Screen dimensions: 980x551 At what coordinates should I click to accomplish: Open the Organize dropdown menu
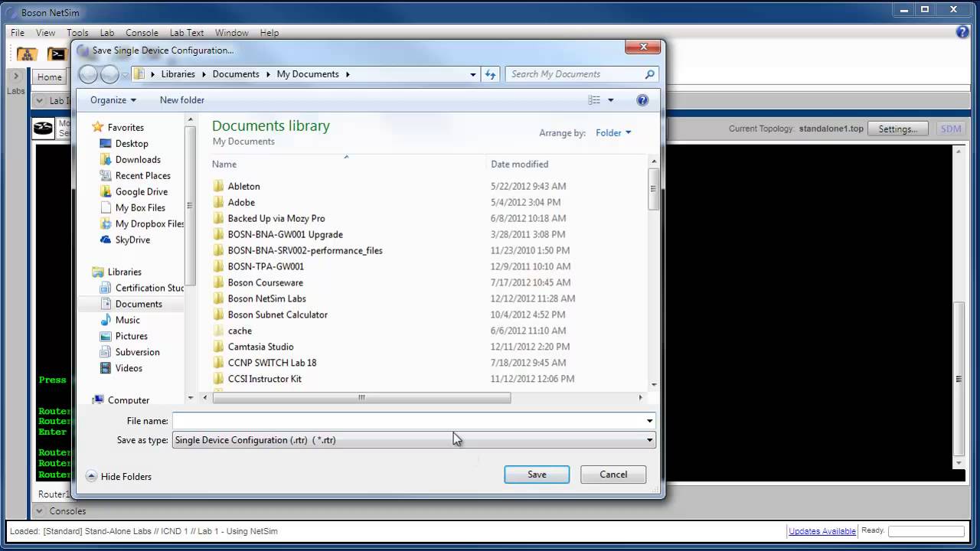[113, 99]
